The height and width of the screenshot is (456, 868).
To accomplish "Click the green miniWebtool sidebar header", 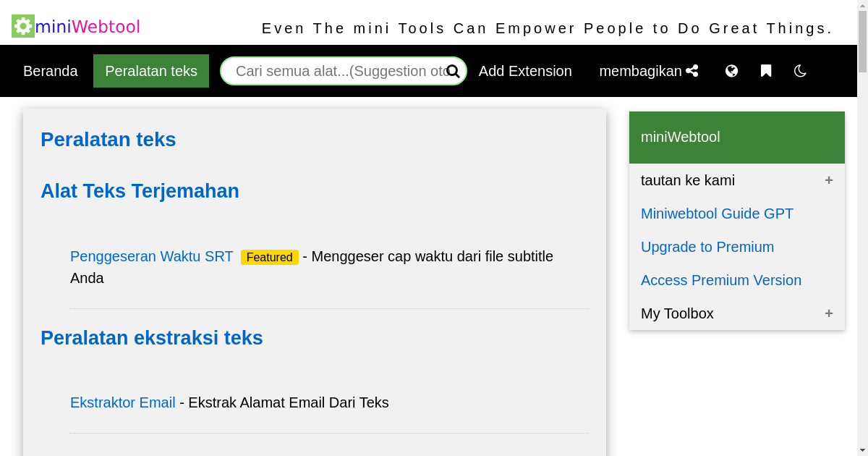I will (737, 137).
